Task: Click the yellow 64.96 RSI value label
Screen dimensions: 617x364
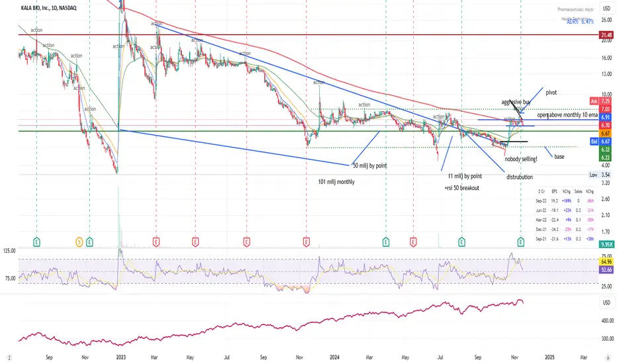Action: tap(606, 261)
